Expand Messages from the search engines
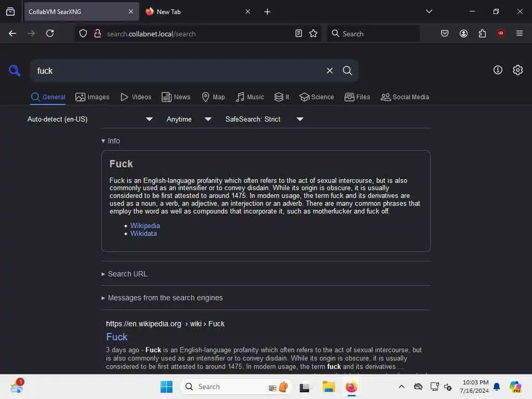This screenshot has width=532, height=399. (x=162, y=298)
